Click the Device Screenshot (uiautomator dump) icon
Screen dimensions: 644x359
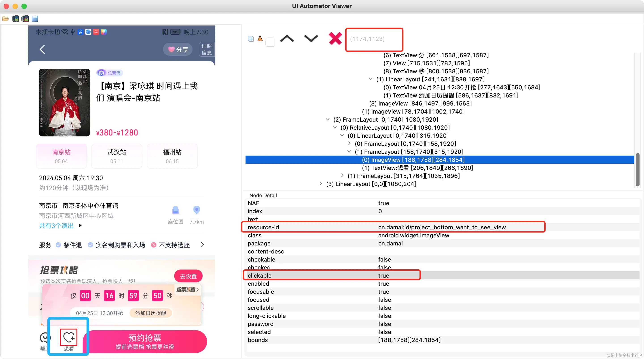pyautogui.click(x=15, y=19)
